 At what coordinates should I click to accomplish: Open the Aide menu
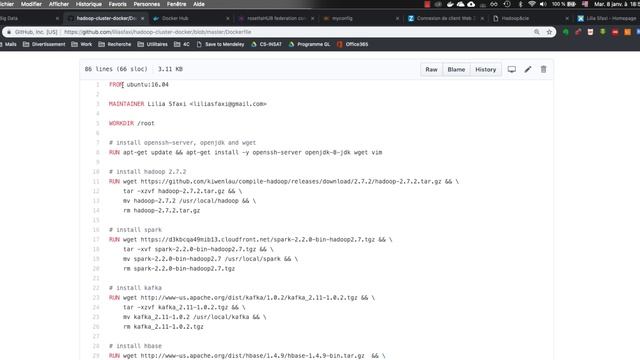point(199,4)
